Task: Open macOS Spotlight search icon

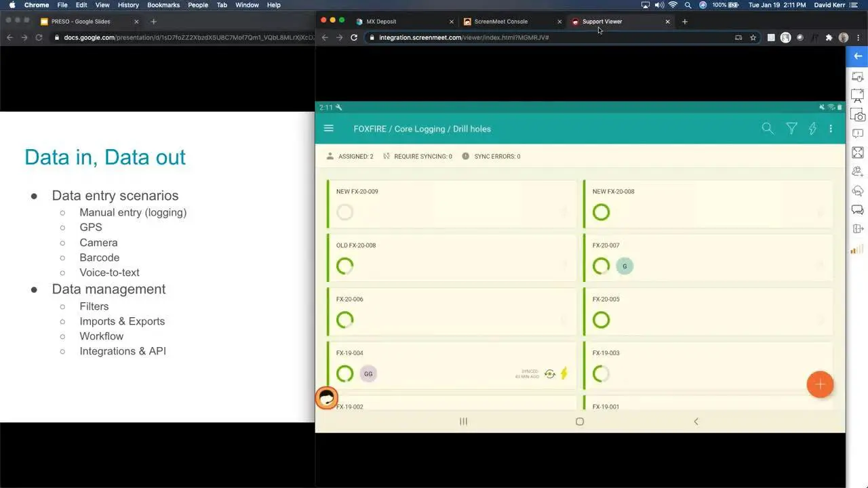Action: (688, 5)
